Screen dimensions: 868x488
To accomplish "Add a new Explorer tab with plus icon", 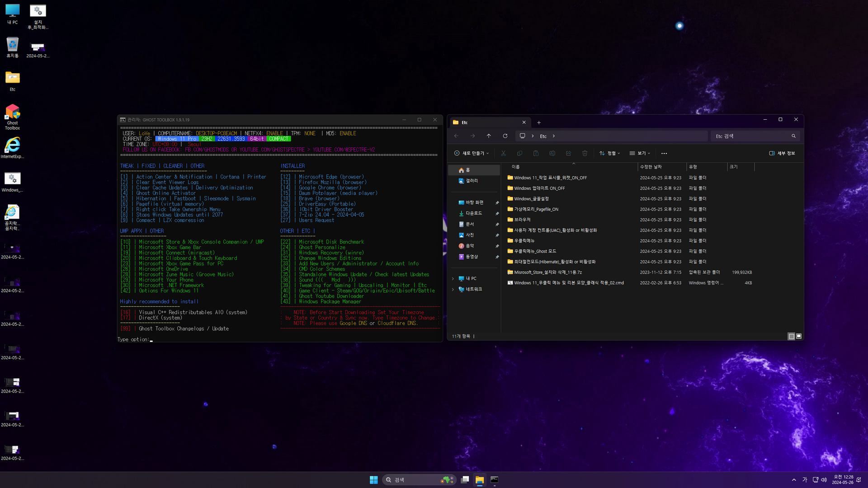I will pyautogui.click(x=539, y=122).
